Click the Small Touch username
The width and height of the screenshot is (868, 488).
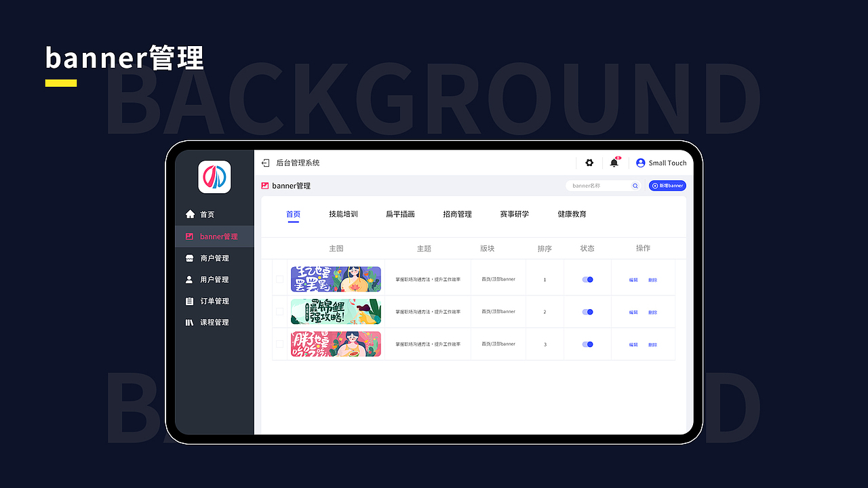[x=667, y=163]
